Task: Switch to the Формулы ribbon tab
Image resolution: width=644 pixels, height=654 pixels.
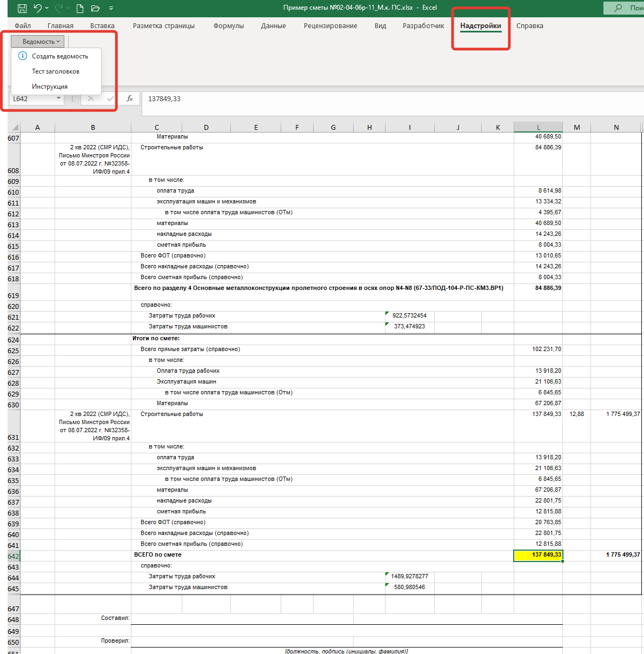Action: [228, 26]
